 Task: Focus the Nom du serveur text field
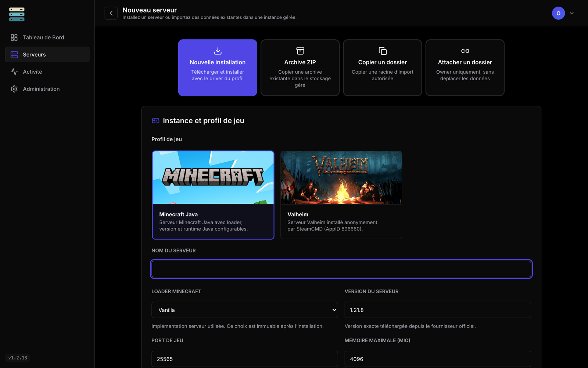(341, 269)
